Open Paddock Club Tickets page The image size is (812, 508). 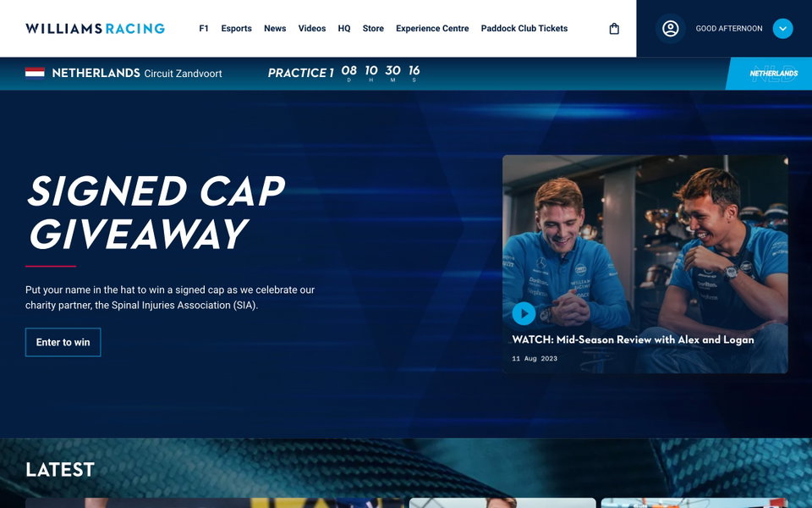524,29
